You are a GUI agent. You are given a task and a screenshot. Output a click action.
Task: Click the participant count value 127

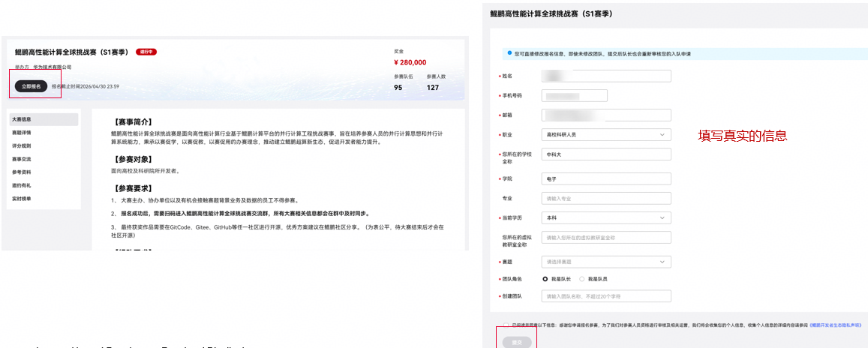[433, 88]
